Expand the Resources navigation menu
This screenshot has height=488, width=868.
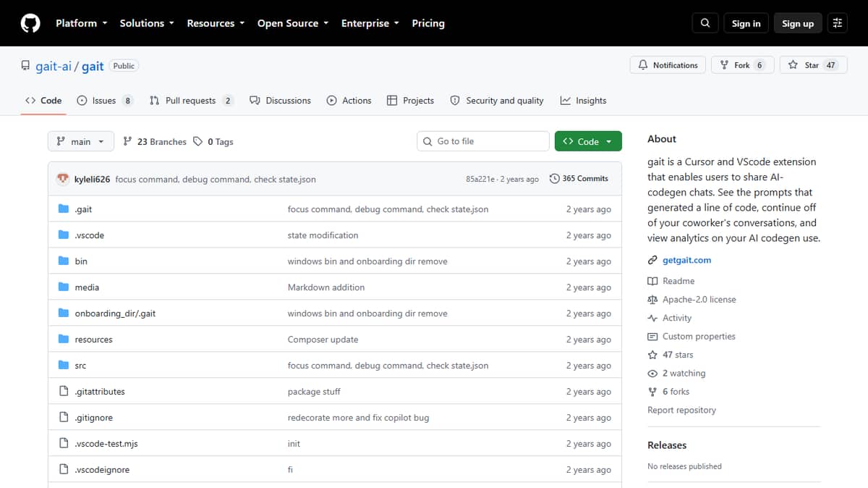point(216,23)
